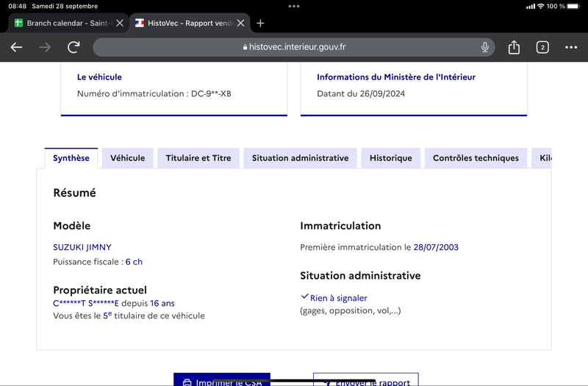Click the Envoyer le rapport button
The width and height of the screenshot is (588, 386).
[x=365, y=379]
